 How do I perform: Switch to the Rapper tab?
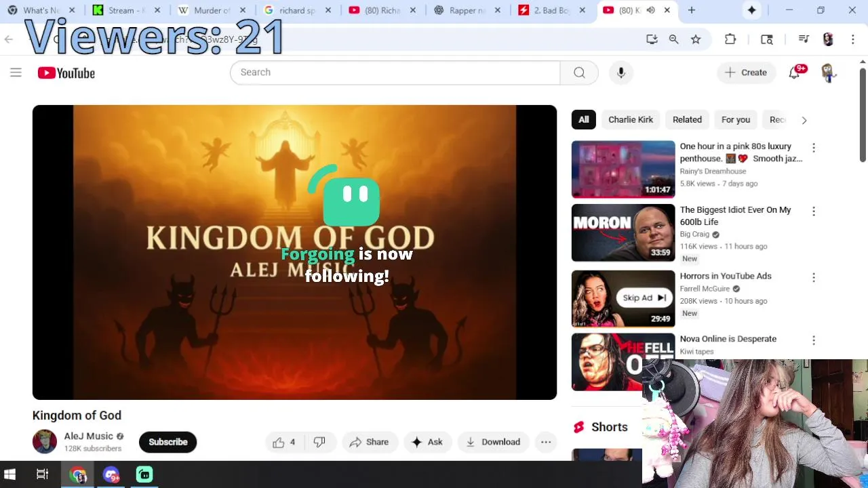[467, 10]
